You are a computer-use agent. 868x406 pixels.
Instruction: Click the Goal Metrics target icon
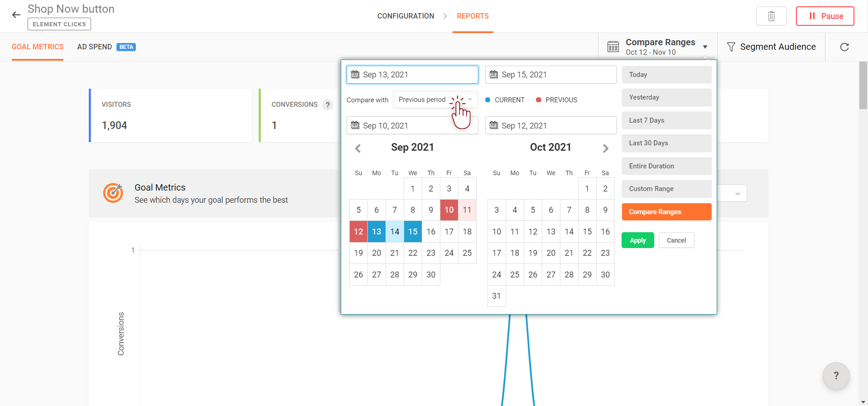113,193
